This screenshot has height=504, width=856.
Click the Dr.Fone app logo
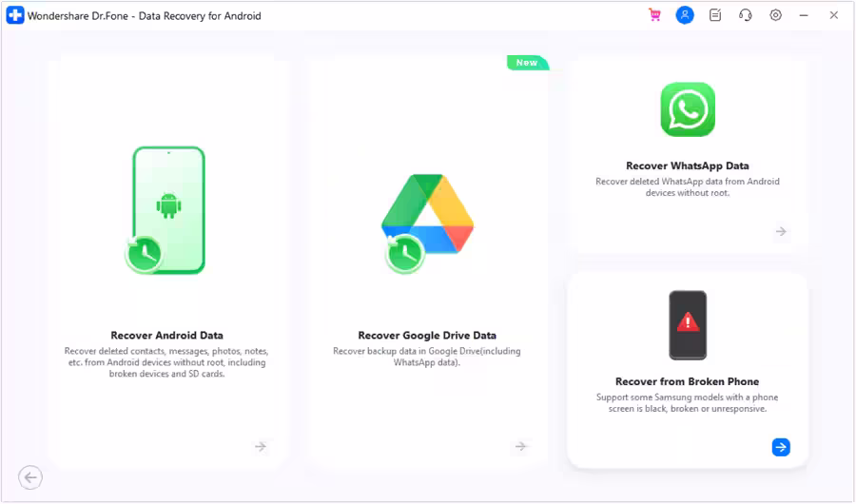click(x=15, y=15)
